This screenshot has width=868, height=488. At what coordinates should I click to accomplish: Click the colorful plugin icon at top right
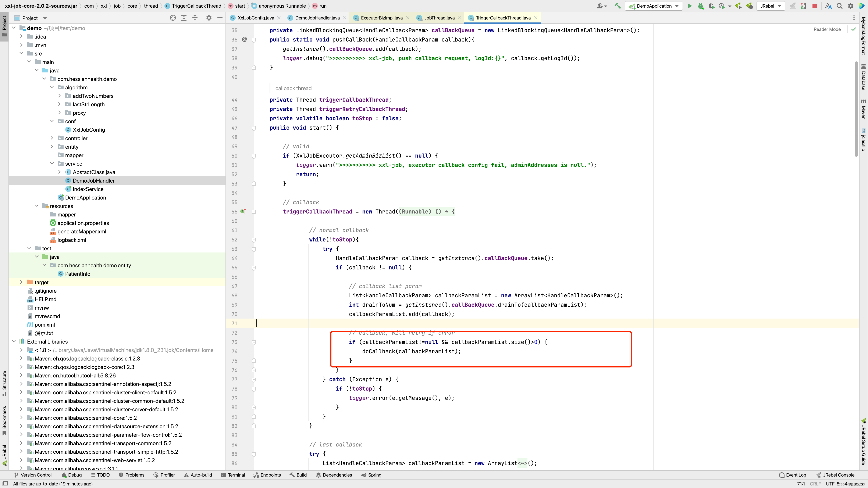pos(862,6)
